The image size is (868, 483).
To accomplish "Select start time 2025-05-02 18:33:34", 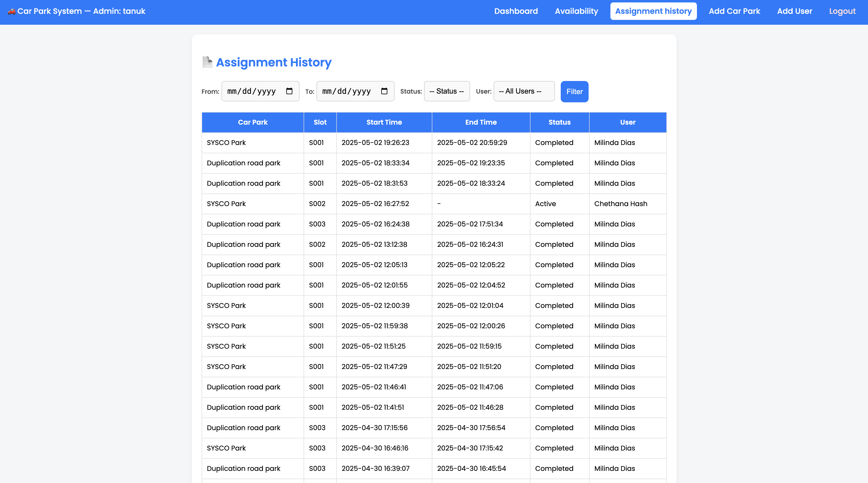I will click(x=375, y=163).
